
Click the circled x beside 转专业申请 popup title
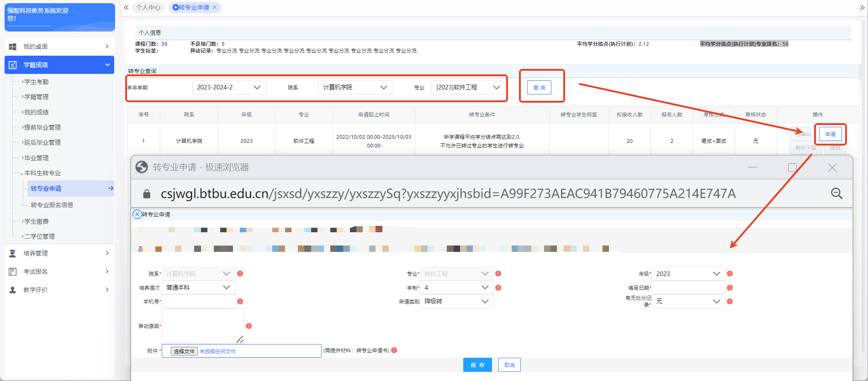tap(137, 214)
